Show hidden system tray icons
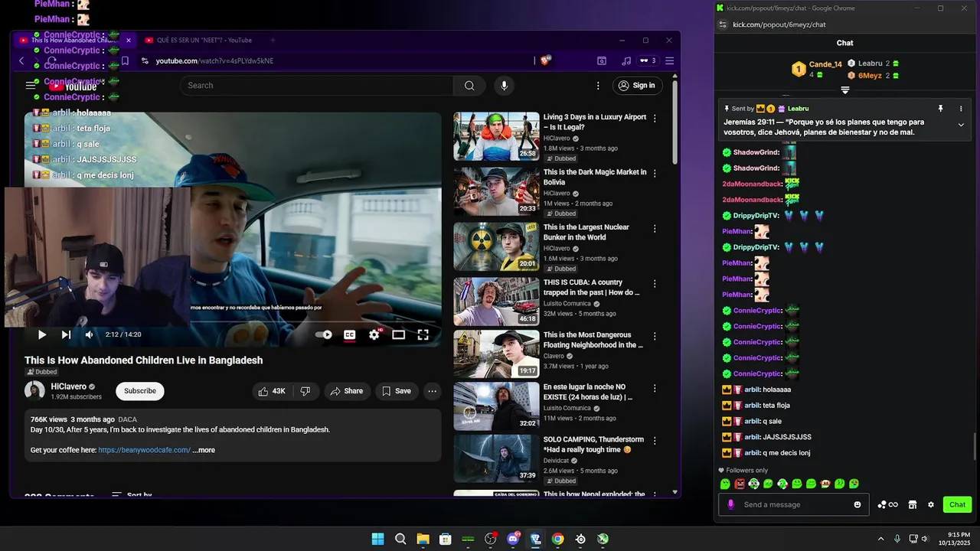 pyautogui.click(x=880, y=539)
